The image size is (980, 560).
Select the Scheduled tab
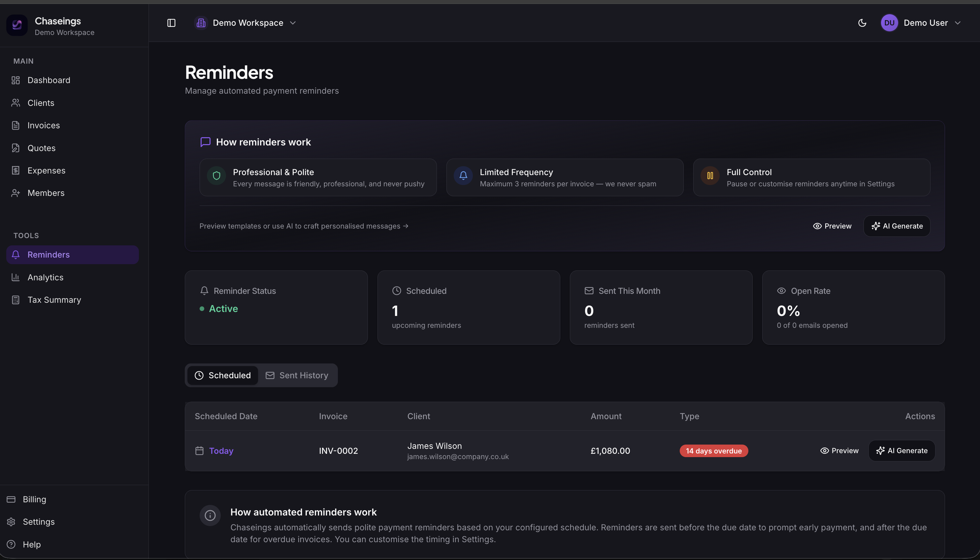(x=223, y=375)
